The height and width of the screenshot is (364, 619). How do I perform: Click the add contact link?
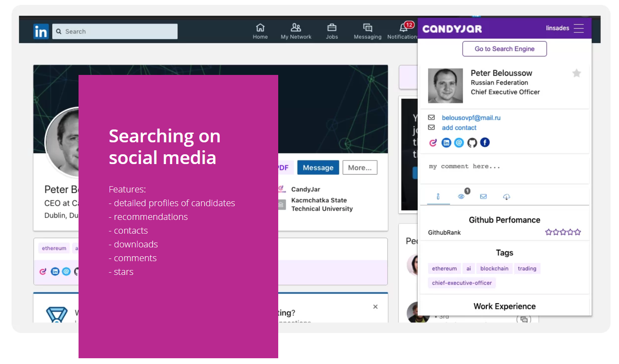459,127
